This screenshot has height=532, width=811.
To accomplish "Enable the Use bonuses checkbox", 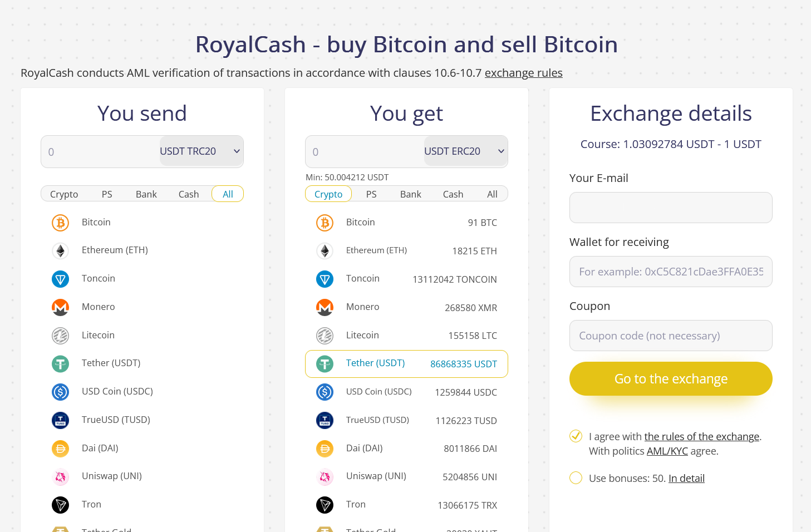I will point(576,478).
